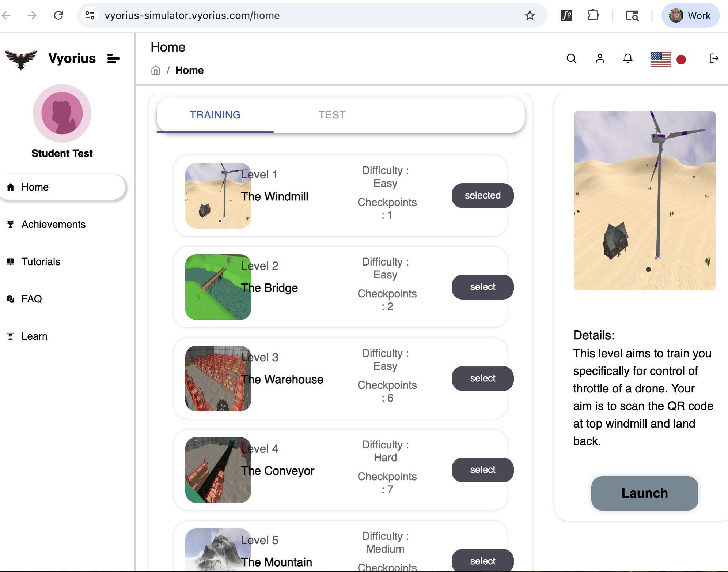Image resolution: width=728 pixels, height=572 pixels.
Task: Collapse sidebar using hamburger menu icon
Action: click(x=113, y=59)
